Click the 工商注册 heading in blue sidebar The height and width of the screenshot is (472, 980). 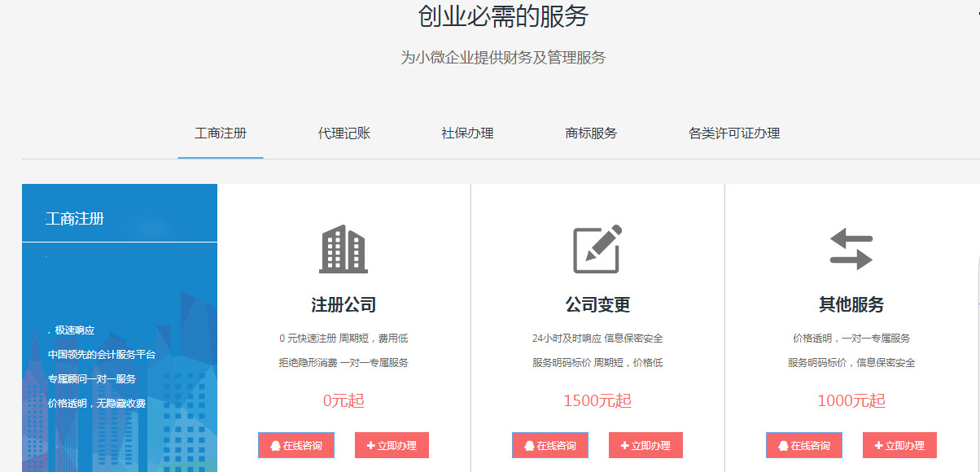pos(75,219)
